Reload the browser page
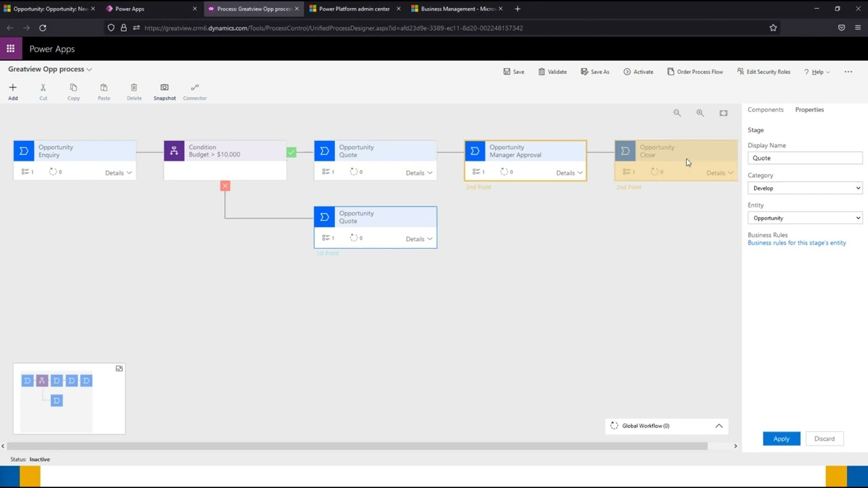 43,28
